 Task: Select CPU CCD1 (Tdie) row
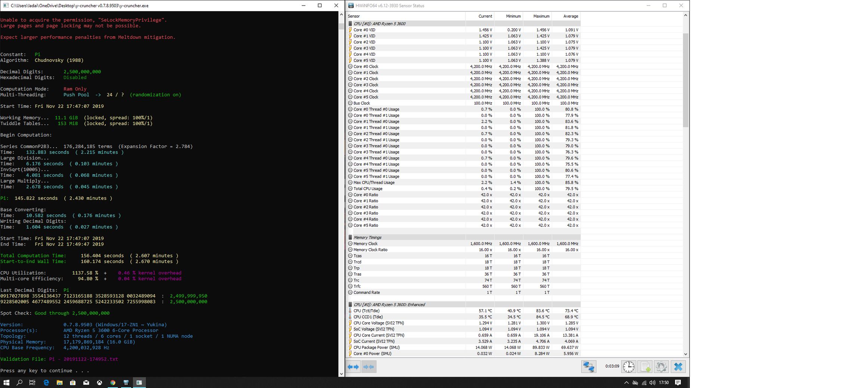464,317
